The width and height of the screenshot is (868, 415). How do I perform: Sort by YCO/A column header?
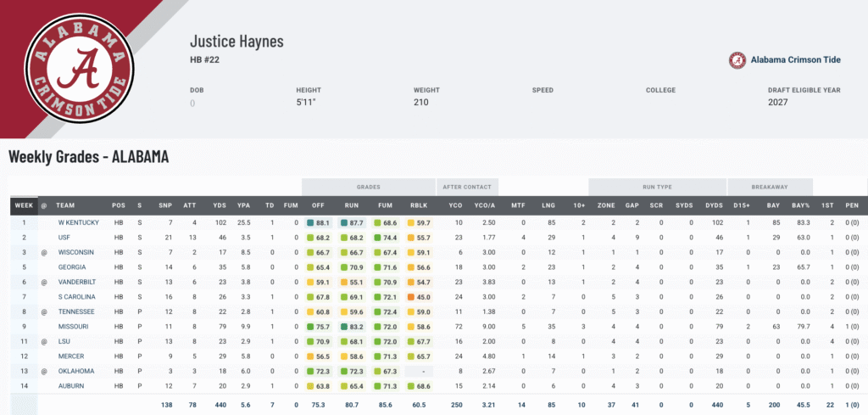485,205
